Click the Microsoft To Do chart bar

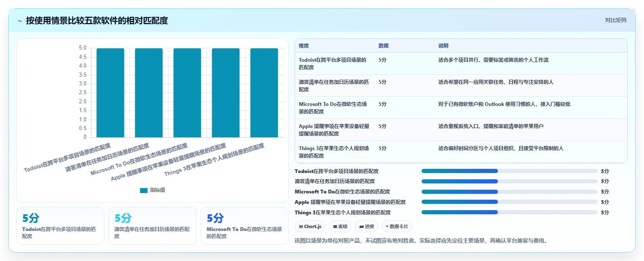coord(187,93)
